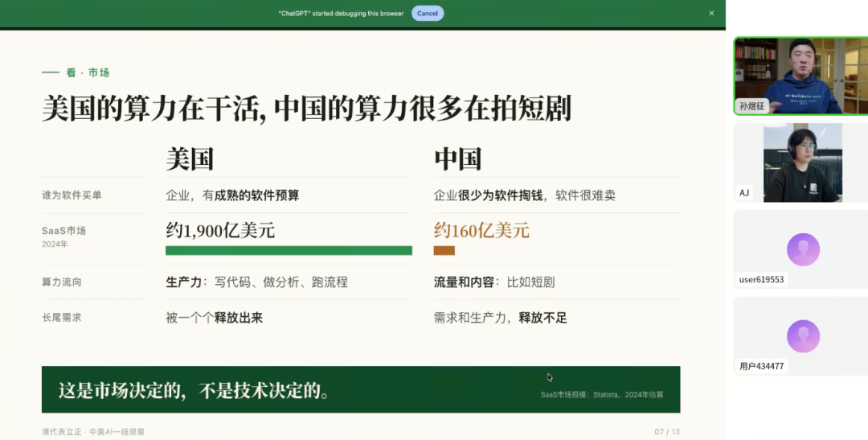Click the AJ name label
868x440 pixels.
(x=744, y=193)
